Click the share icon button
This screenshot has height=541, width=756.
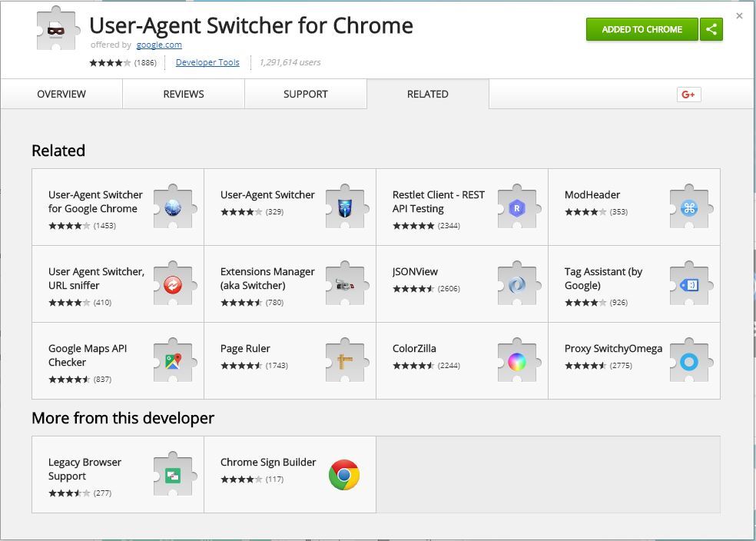(711, 29)
